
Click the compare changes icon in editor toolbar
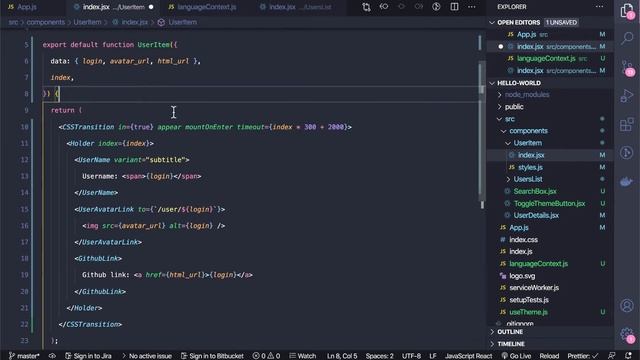tap(366, 7)
